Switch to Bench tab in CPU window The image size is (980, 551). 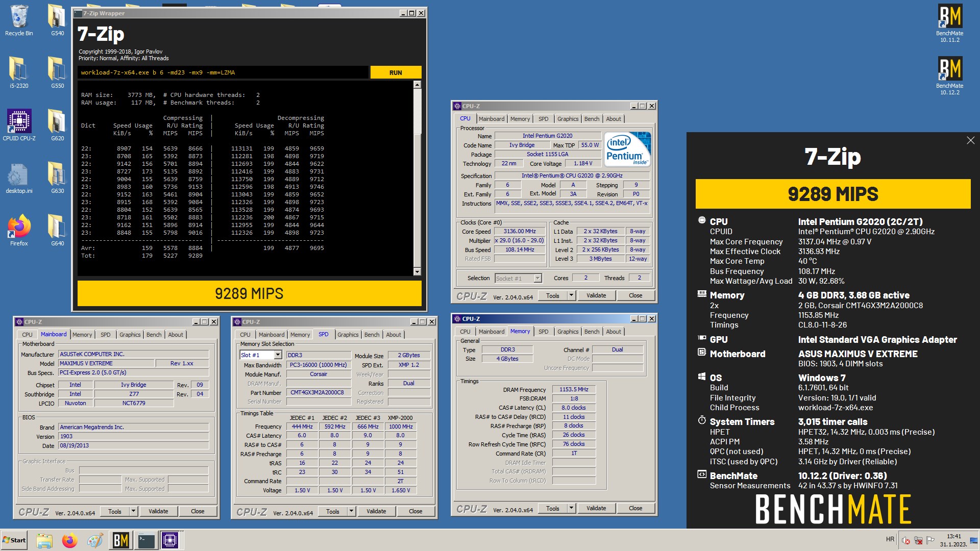pos(592,119)
